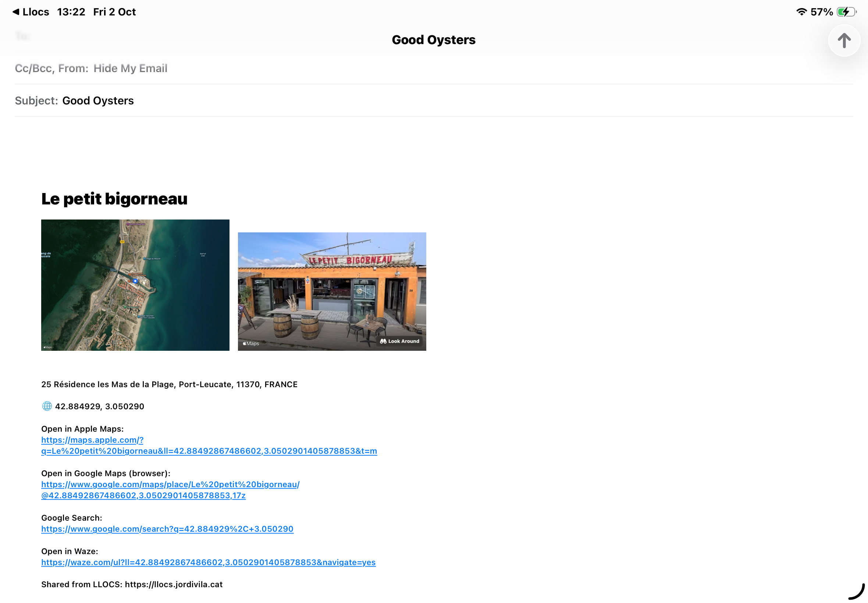
Task: Tap the 'Open in Google Maps (browser):' label
Action: point(106,474)
